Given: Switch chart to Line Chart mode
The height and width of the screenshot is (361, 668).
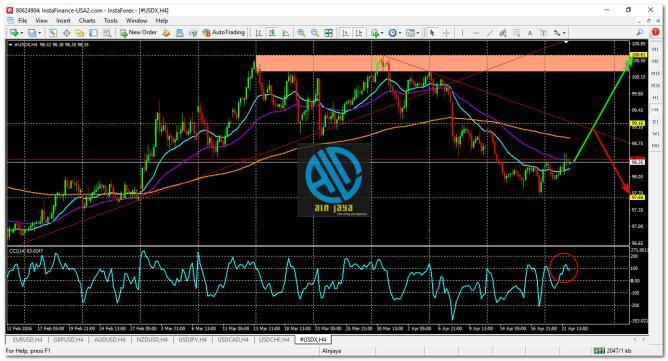Looking at the screenshot, I should (x=285, y=33).
